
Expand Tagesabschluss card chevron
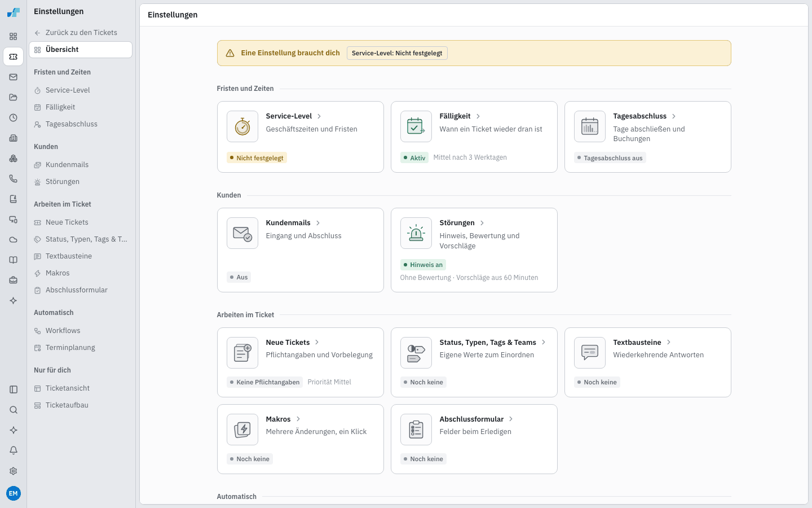click(674, 116)
